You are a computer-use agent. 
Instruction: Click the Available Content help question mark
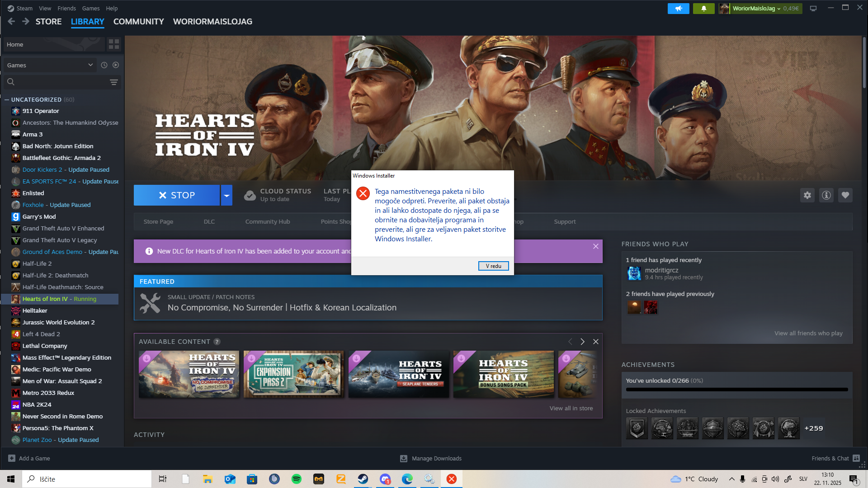click(217, 342)
